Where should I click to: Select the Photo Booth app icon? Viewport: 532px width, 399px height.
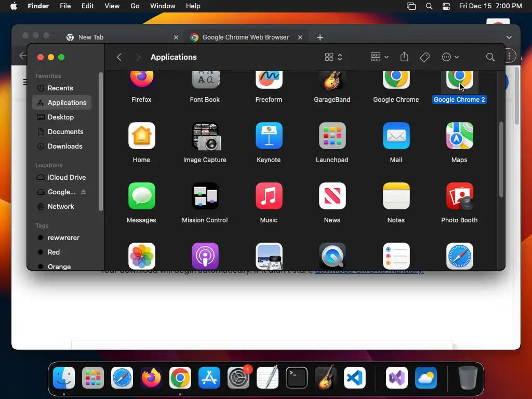tap(459, 196)
